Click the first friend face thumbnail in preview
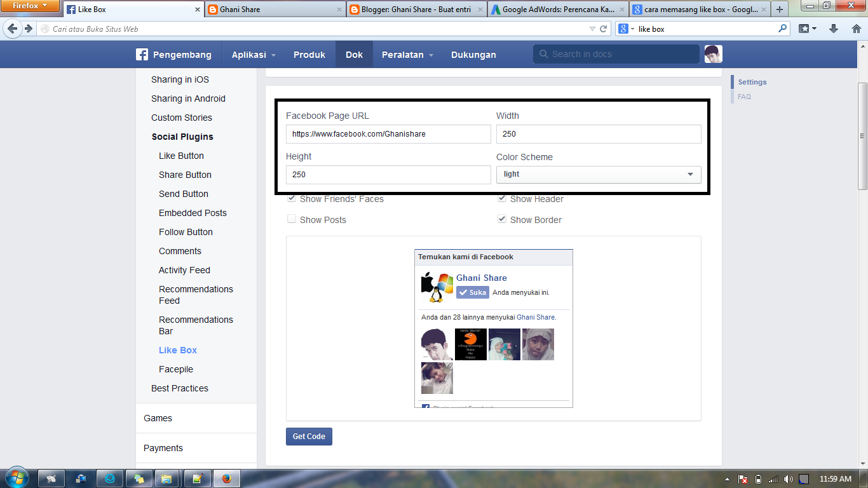 437,344
